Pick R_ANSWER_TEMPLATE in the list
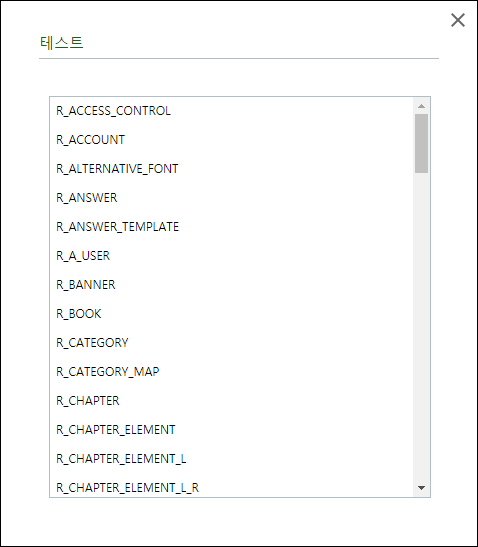 coord(231,227)
